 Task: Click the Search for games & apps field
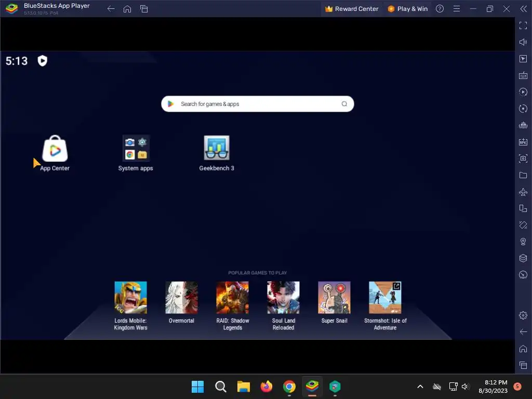click(258, 104)
